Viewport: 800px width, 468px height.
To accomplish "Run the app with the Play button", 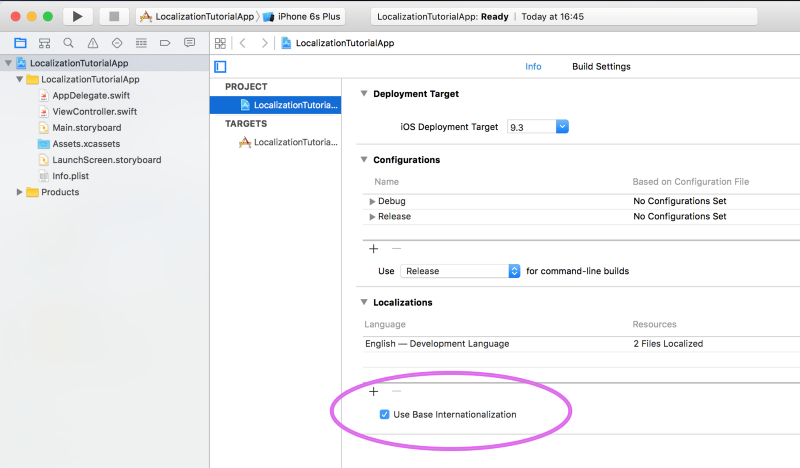I will (x=78, y=16).
